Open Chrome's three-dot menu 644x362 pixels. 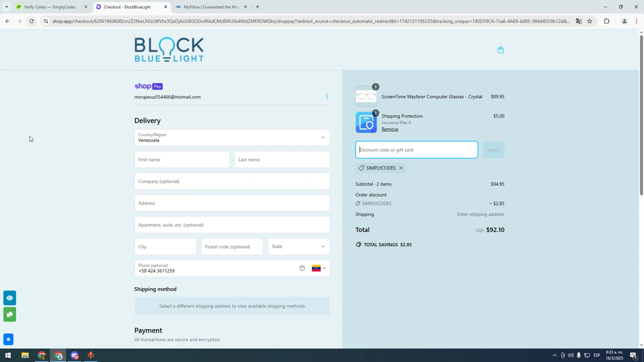click(x=637, y=21)
